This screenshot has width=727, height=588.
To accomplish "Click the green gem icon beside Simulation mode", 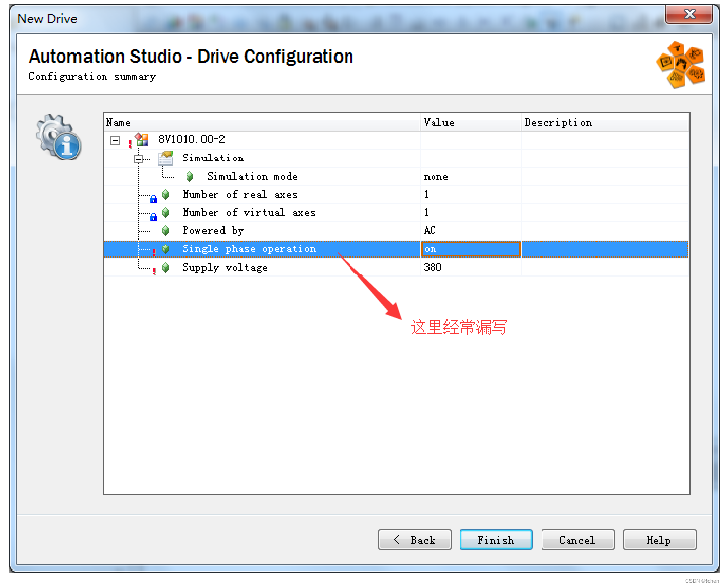I will click(190, 176).
